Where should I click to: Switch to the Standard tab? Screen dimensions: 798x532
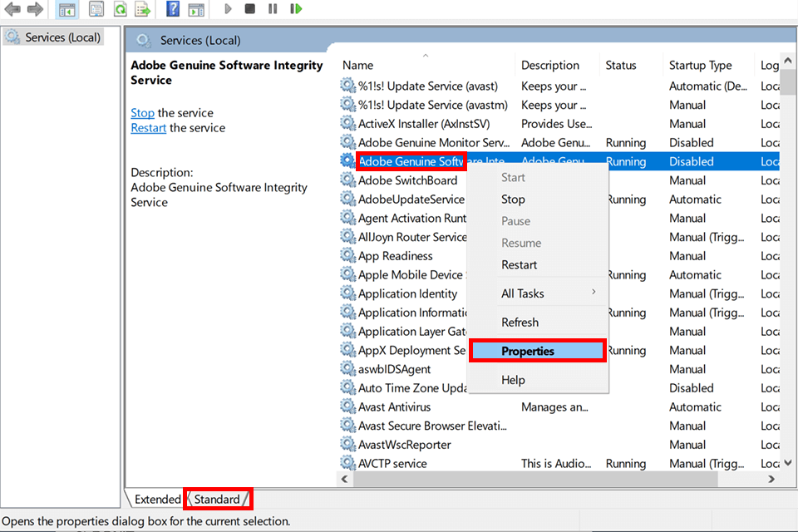tap(217, 500)
